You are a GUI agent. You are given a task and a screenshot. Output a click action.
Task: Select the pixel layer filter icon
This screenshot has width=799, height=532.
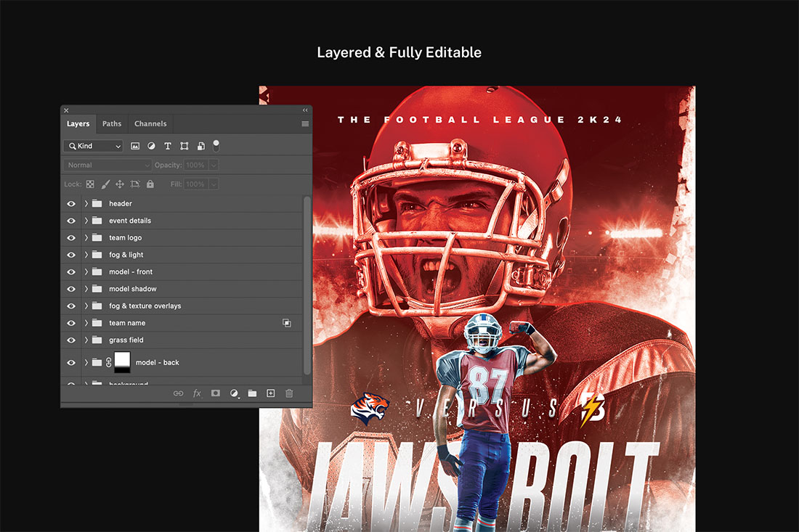(x=135, y=146)
